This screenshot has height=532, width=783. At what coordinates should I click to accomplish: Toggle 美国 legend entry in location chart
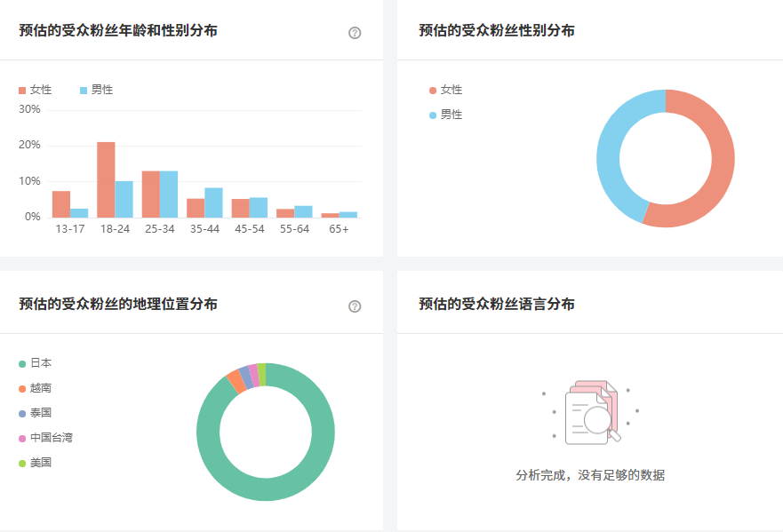click(x=36, y=463)
